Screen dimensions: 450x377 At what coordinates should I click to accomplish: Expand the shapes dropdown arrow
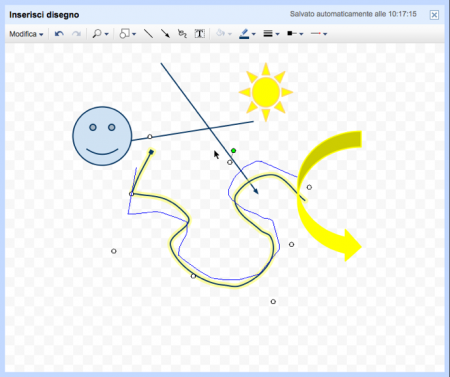click(134, 34)
